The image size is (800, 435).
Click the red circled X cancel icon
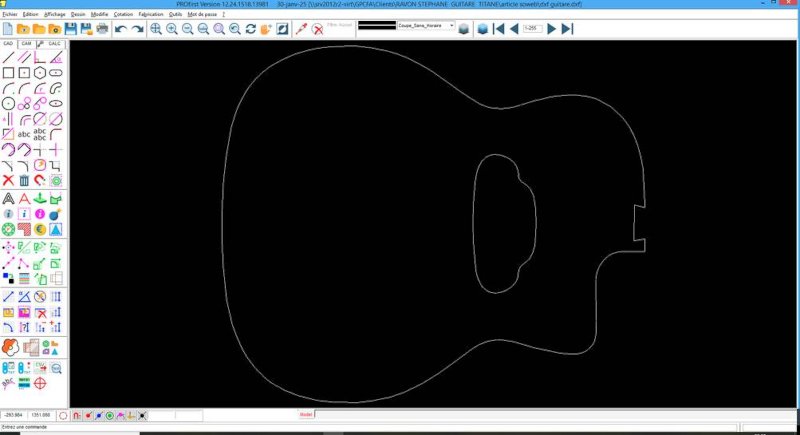point(318,29)
